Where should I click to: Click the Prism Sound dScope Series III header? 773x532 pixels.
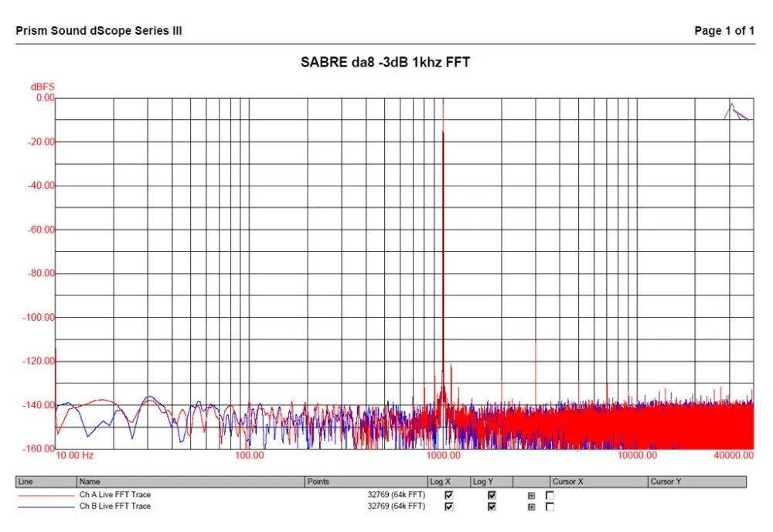[x=99, y=31]
